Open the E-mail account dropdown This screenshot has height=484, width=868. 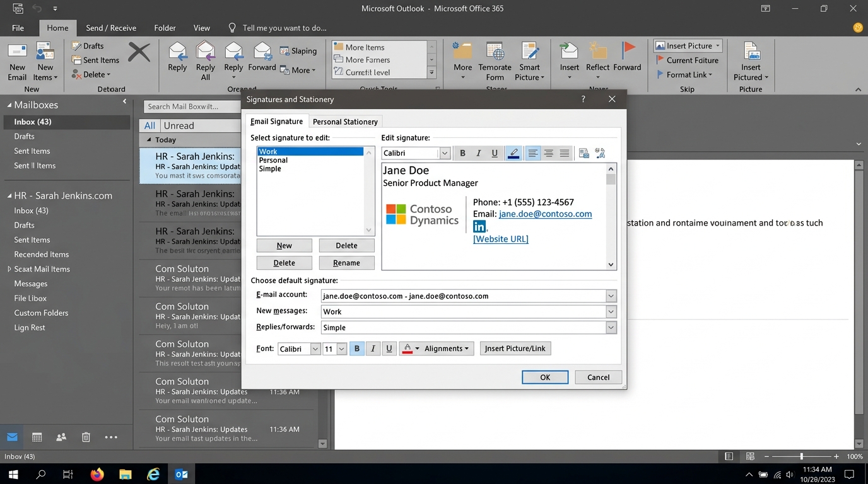point(611,296)
